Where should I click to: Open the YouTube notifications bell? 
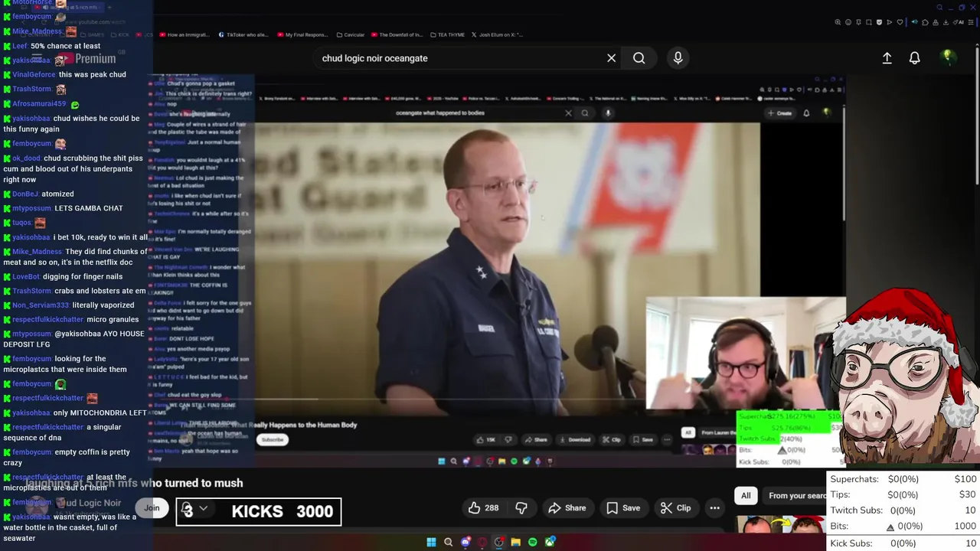coord(914,58)
